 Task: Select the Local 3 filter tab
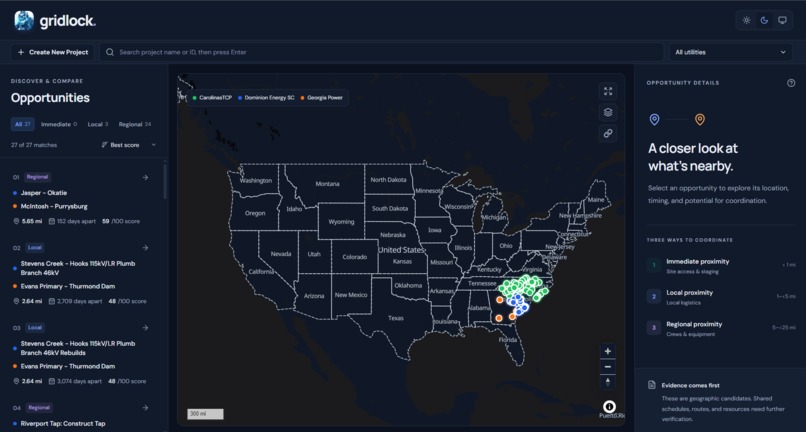coord(98,124)
